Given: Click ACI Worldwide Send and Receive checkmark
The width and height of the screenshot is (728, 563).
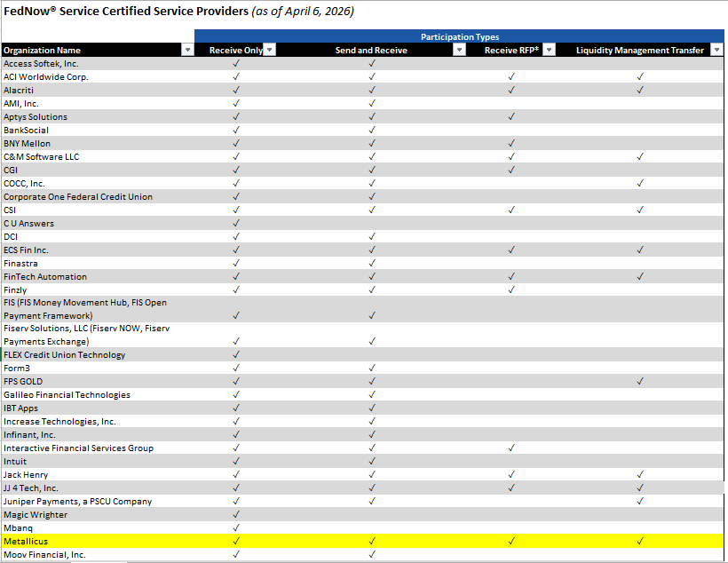Looking at the screenshot, I should pos(372,76).
